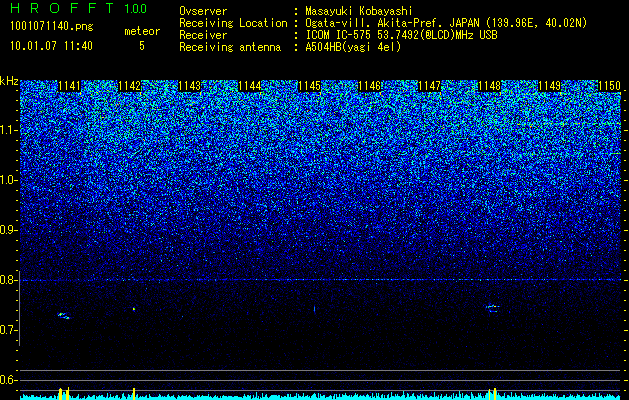Click the kHz axis unit label

tap(9, 81)
